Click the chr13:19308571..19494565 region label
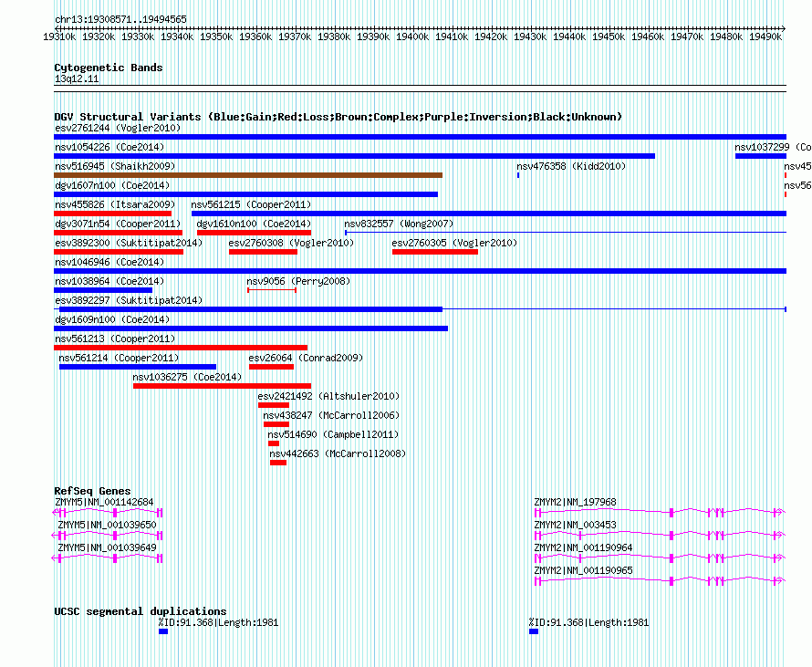The height and width of the screenshot is (667, 812). tap(120, 19)
